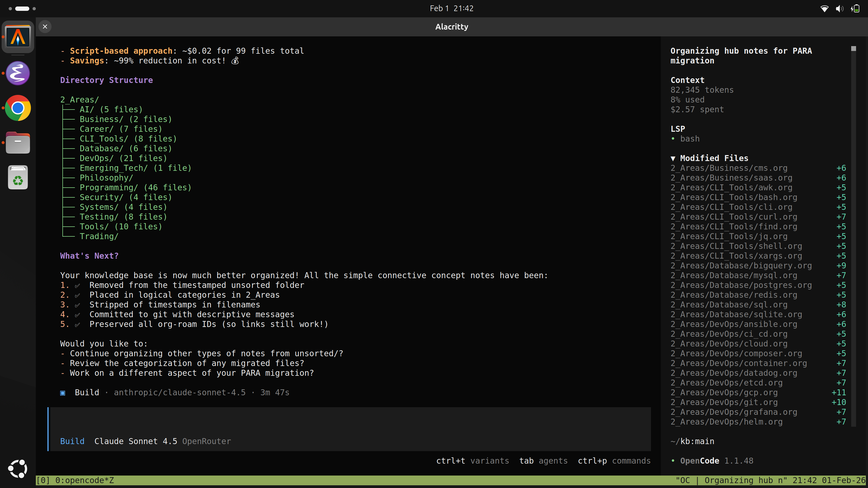Viewport: 868px width, 488px height.
Task: Click the Emerging_Tech/ (1 file) tree entry
Action: tap(135, 168)
